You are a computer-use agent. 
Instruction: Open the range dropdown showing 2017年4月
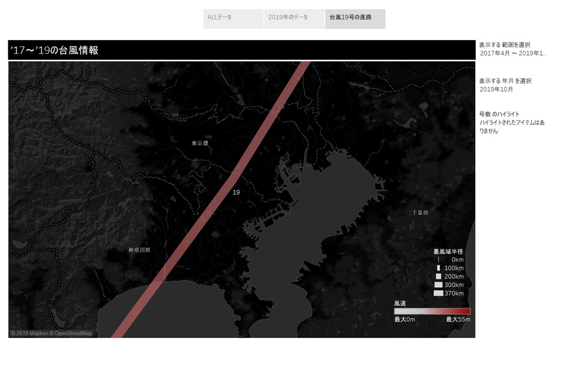513,54
